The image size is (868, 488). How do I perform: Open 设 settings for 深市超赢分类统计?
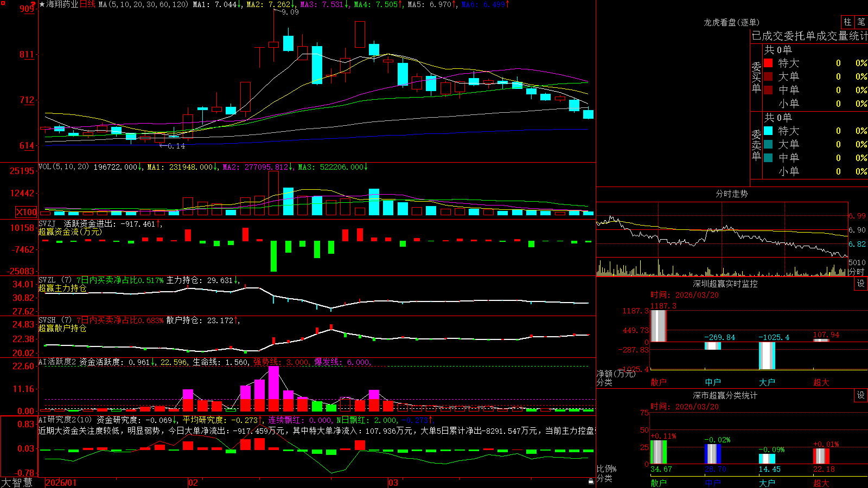[861, 395]
